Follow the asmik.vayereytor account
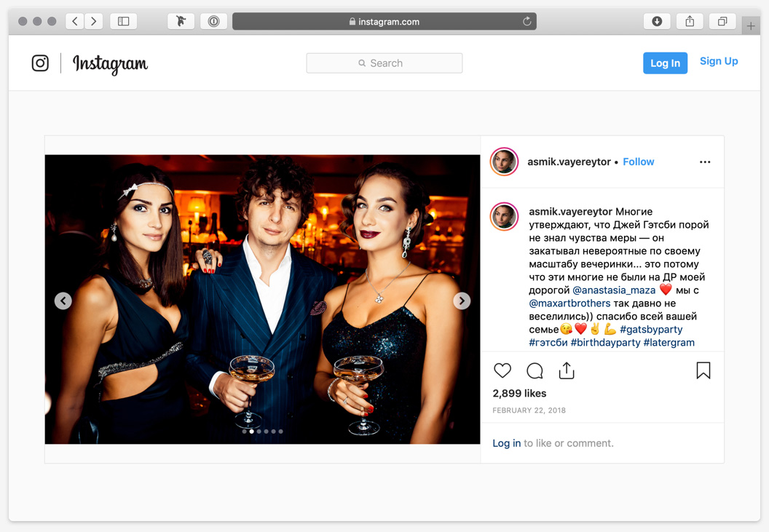Viewport: 769px width, 532px height. 638,162
